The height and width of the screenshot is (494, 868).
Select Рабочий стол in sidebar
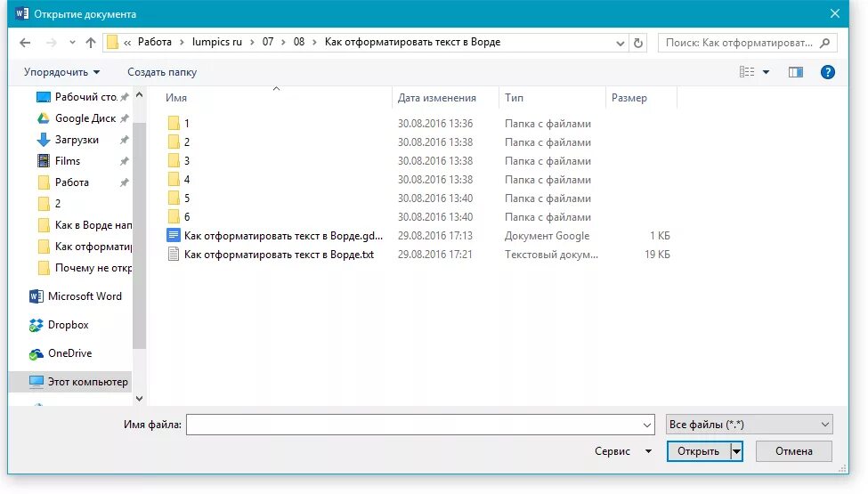(x=82, y=97)
